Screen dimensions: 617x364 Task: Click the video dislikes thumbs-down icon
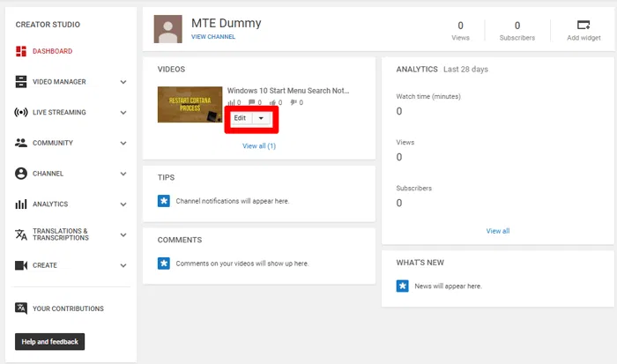coord(294,102)
